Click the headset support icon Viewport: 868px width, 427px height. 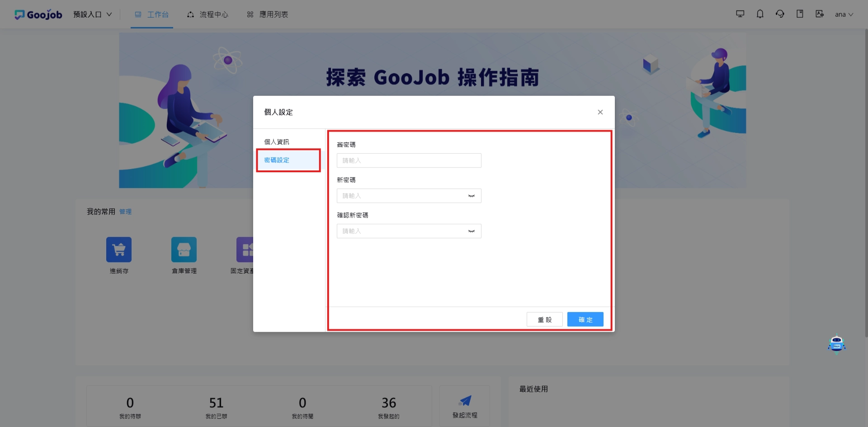pos(780,14)
